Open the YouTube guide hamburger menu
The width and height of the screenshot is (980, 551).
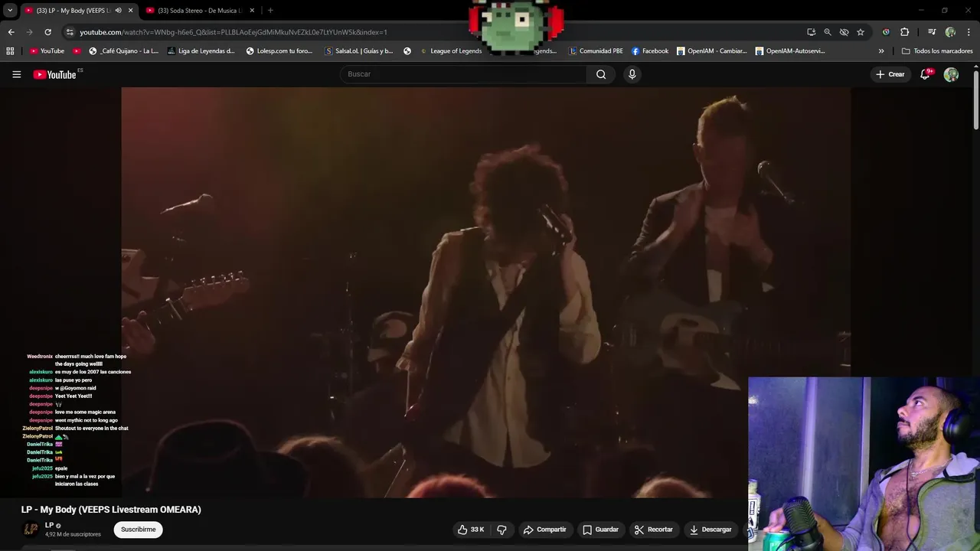click(x=16, y=74)
